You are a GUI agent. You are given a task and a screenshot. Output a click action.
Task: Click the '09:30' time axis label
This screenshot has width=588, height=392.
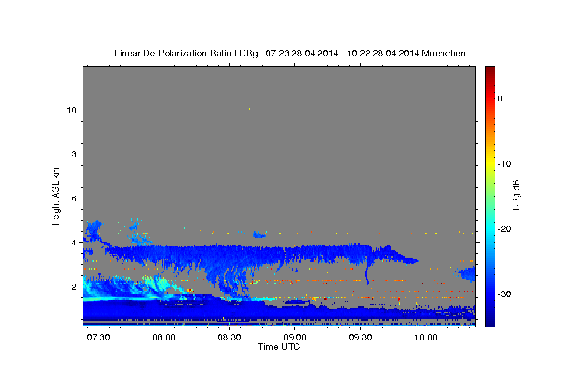coord(361,338)
